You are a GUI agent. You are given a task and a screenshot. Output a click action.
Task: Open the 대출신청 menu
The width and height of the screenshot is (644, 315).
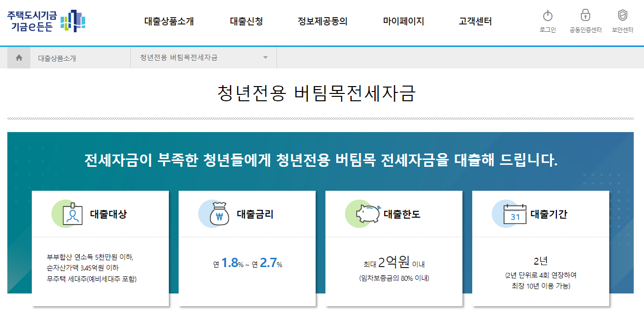tap(246, 22)
